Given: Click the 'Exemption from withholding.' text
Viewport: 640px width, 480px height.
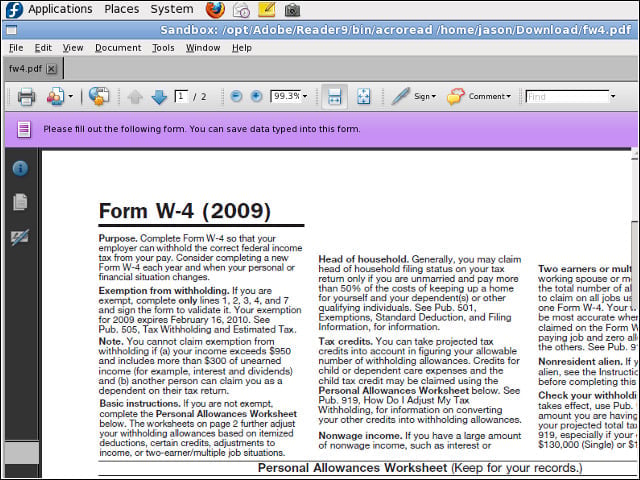Looking at the screenshot, I should click(x=164, y=291).
